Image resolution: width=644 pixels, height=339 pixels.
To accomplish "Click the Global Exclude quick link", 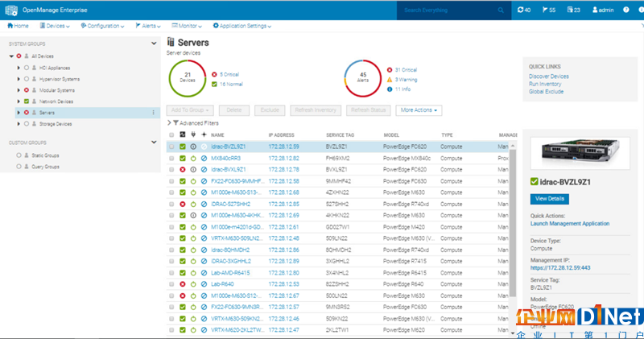I will click(x=547, y=92).
